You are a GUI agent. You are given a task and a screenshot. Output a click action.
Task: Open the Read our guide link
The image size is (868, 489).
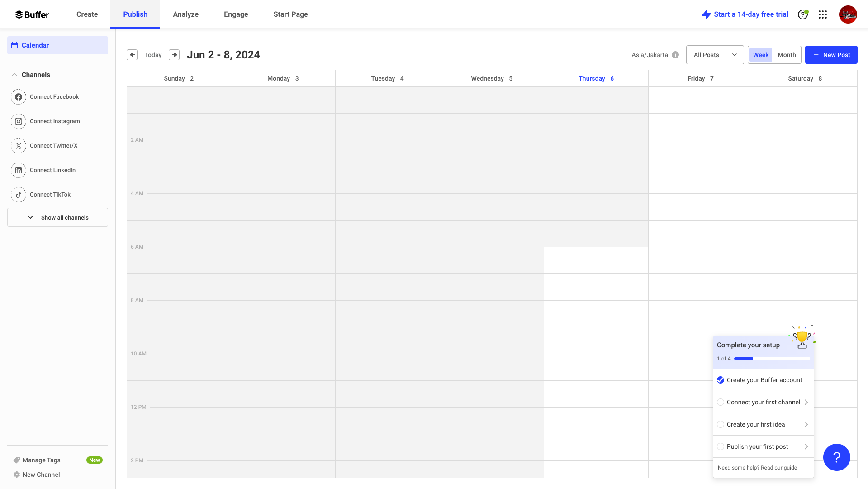(778, 468)
